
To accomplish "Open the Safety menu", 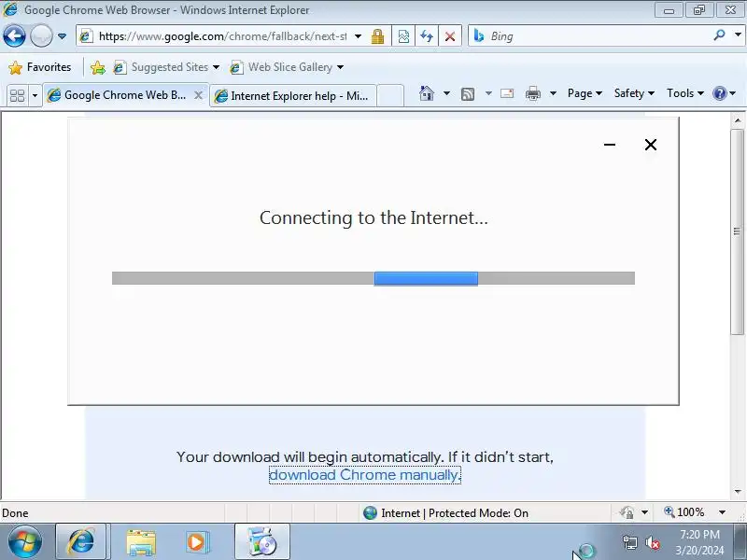I will tap(634, 93).
